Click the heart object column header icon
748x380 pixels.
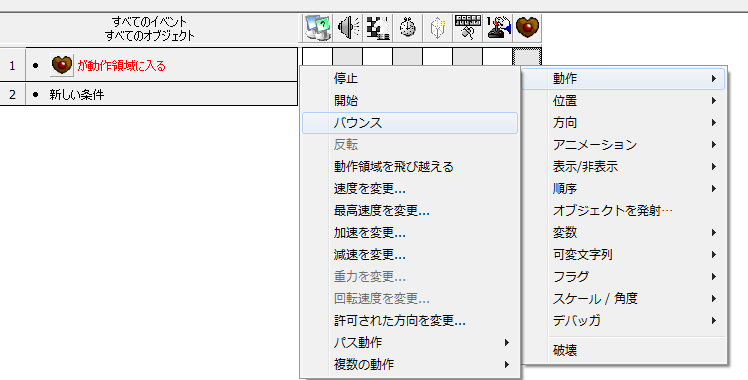[527, 28]
